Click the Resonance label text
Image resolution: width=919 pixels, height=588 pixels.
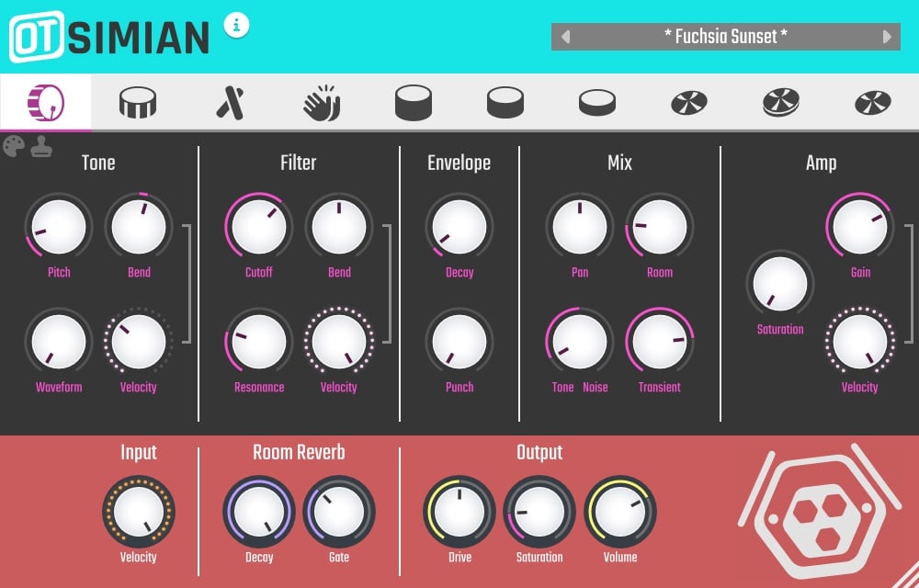[259, 387]
